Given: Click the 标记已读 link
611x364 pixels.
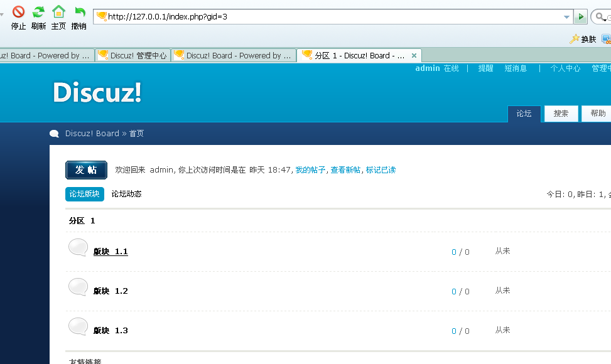Looking at the screenshot, I should 381,170.
